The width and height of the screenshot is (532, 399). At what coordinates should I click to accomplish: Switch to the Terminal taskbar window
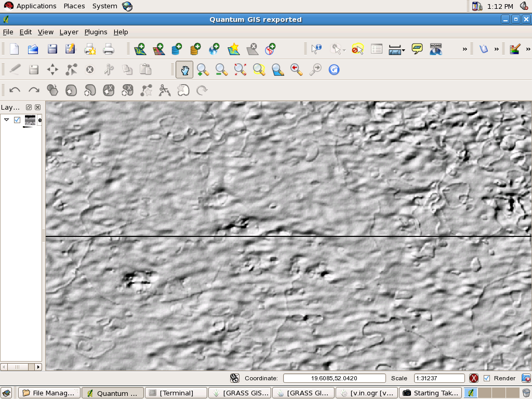coord(176,393)
